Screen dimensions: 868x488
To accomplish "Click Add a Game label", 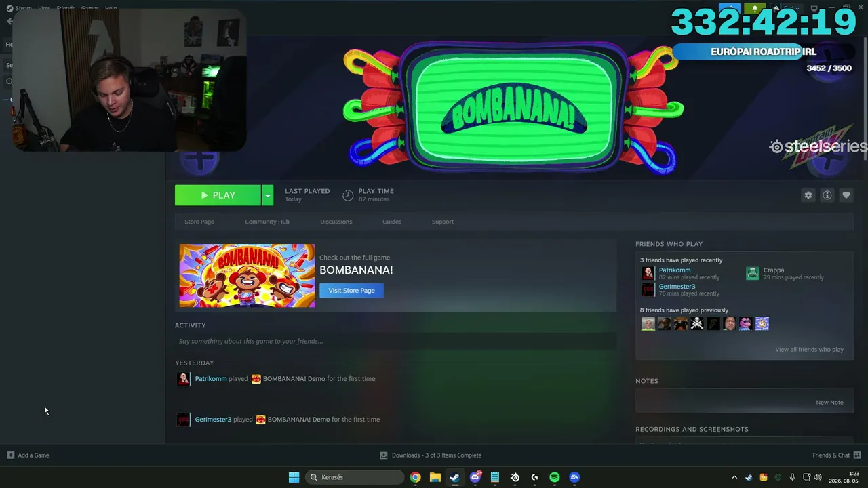I will (33, 455).
